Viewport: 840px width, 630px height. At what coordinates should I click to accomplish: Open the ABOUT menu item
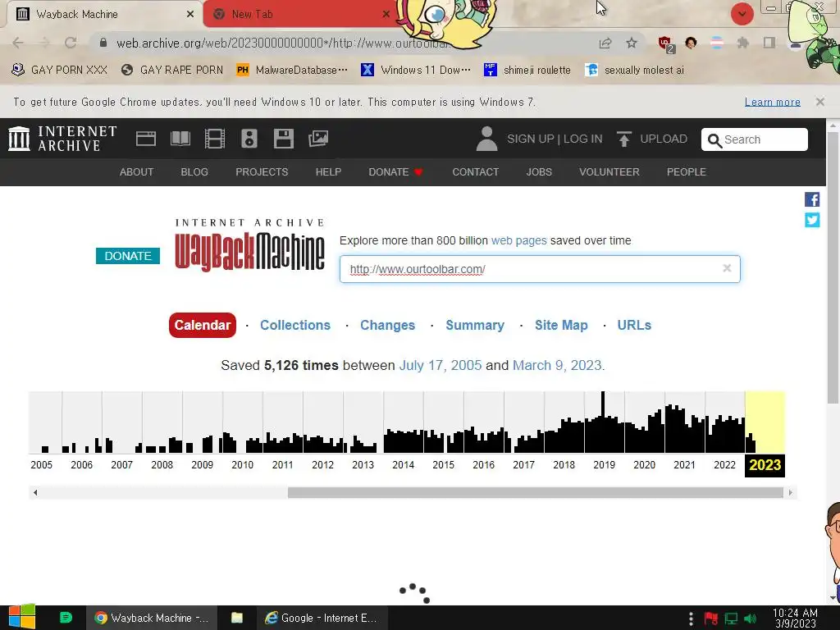click(136, 172)
